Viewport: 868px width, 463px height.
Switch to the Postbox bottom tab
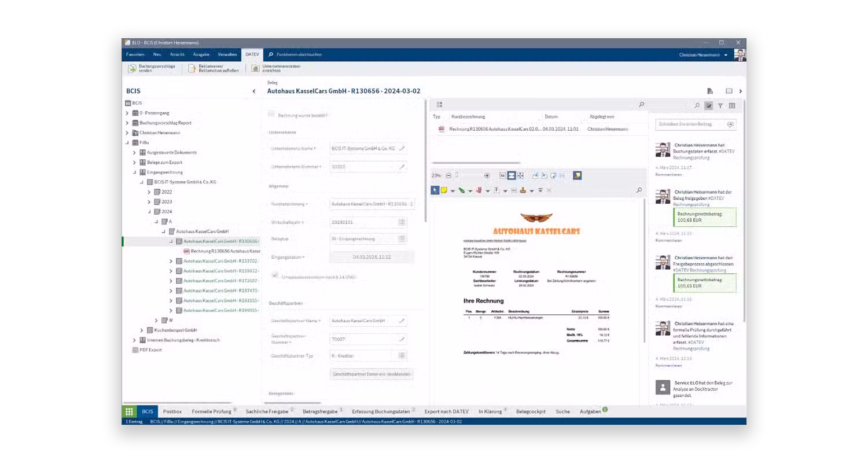(x=172, y=411)
